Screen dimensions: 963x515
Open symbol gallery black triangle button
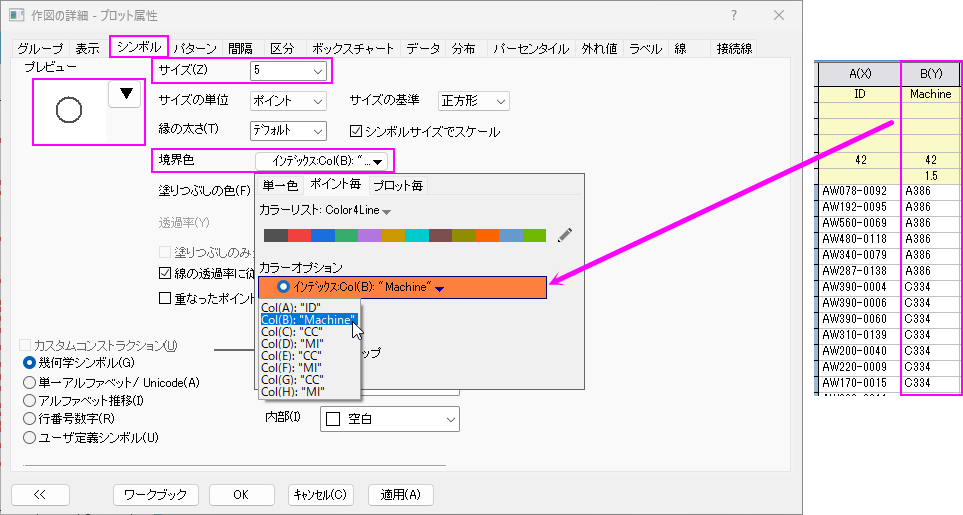pos(125,94)
